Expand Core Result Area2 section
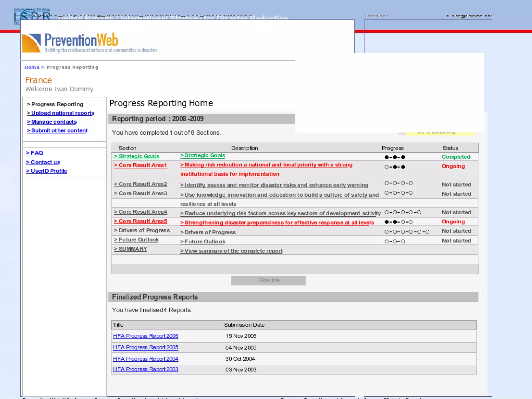The image size is (532, 399). (x=141, y=184)
